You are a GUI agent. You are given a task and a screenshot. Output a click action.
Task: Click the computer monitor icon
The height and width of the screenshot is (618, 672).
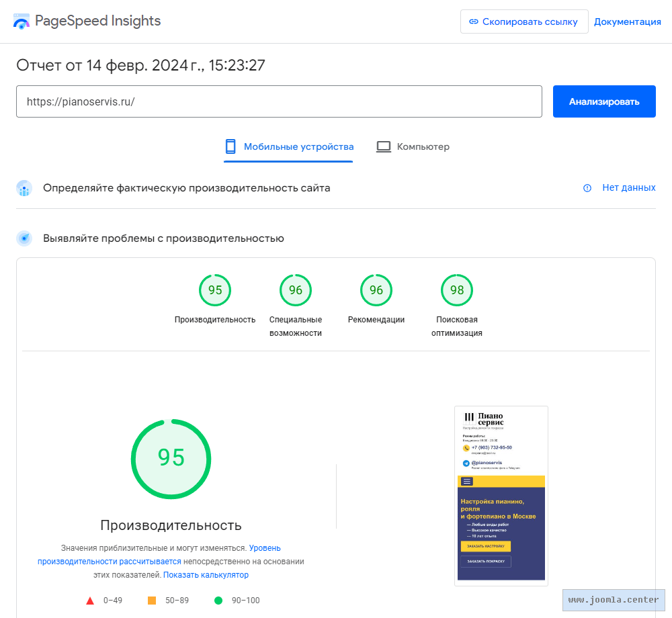tap(384, 146)
